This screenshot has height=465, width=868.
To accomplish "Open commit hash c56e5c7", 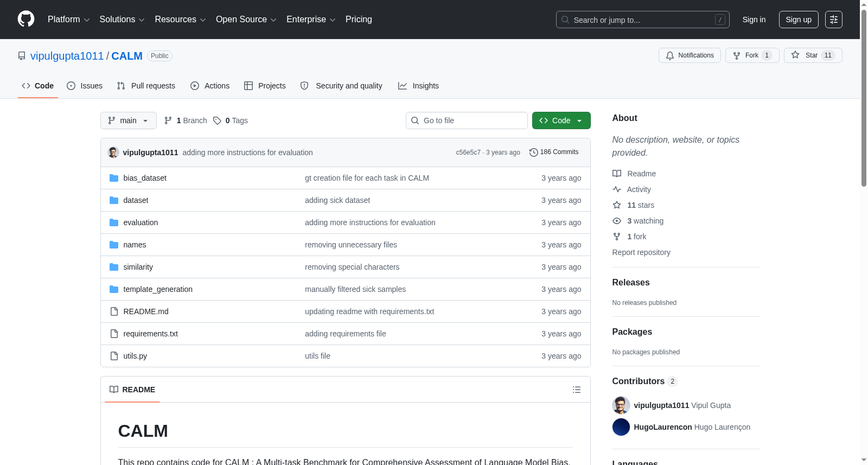I will (468, 152).
